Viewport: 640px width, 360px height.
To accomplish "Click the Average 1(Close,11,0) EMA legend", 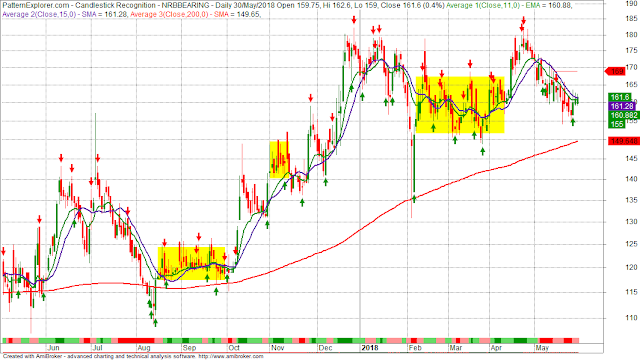I will coord(509,5).
